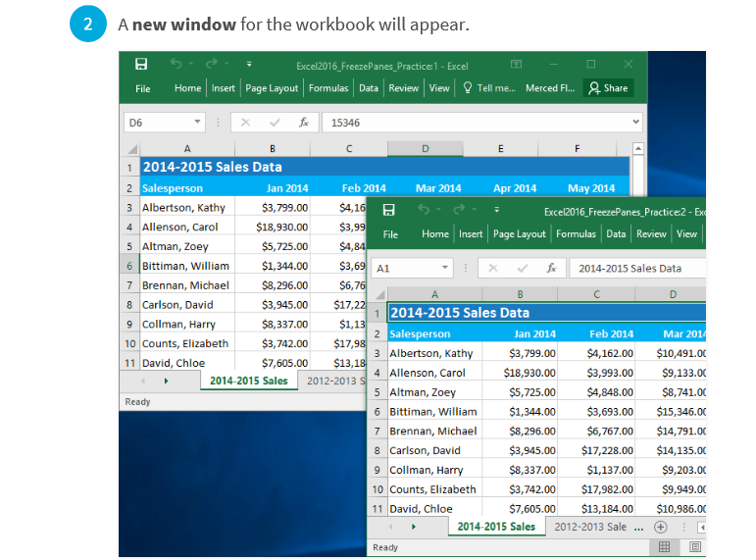Click Carlson, David cell in Practice:2 window

click(x=434, y=450)
